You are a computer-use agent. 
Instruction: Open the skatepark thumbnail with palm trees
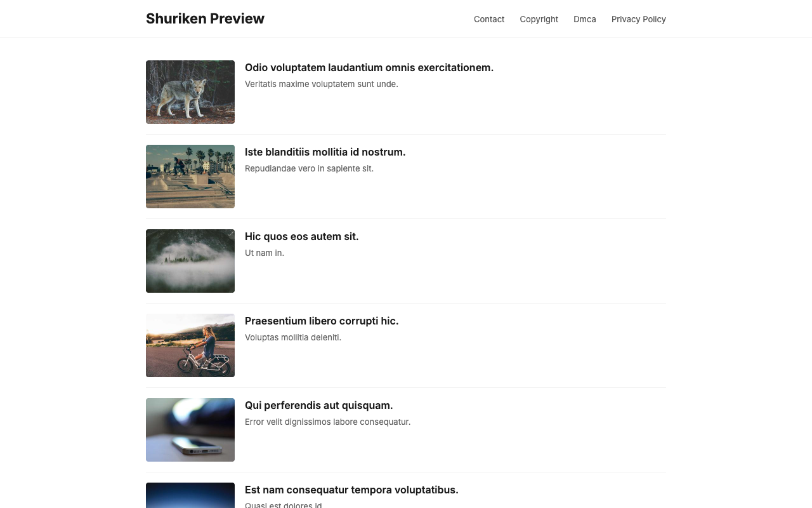190,177
